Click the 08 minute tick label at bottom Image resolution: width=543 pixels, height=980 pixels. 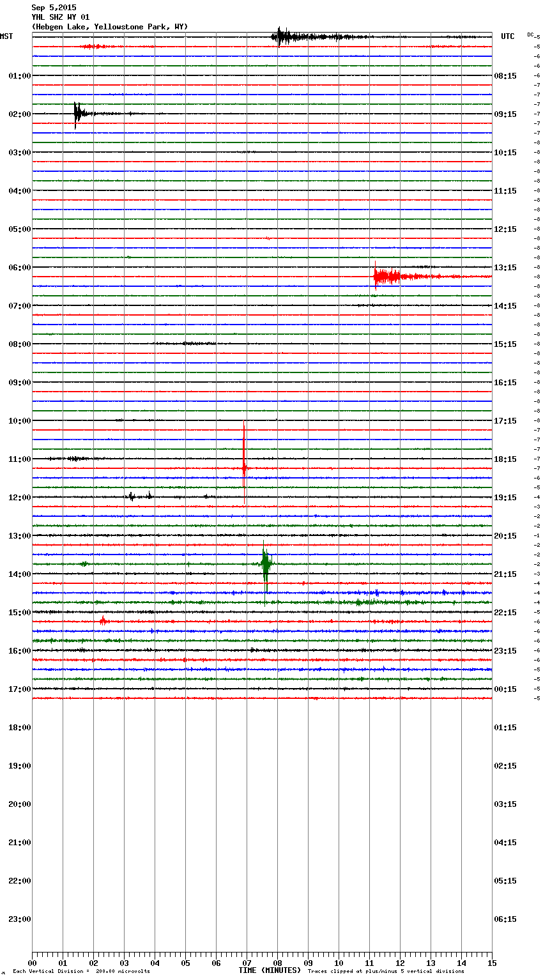[x=277, y=963]
